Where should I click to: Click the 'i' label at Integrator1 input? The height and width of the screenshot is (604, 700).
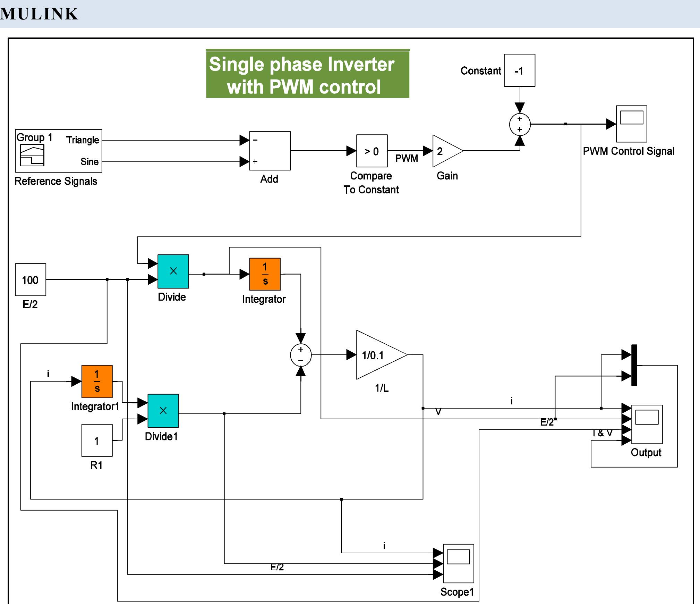[x=48, y=374]
